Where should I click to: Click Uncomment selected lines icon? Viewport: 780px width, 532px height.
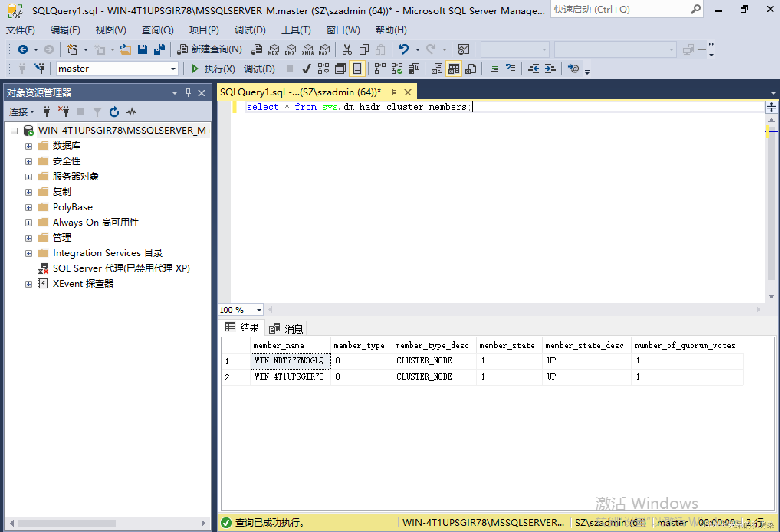pos(510,69)
